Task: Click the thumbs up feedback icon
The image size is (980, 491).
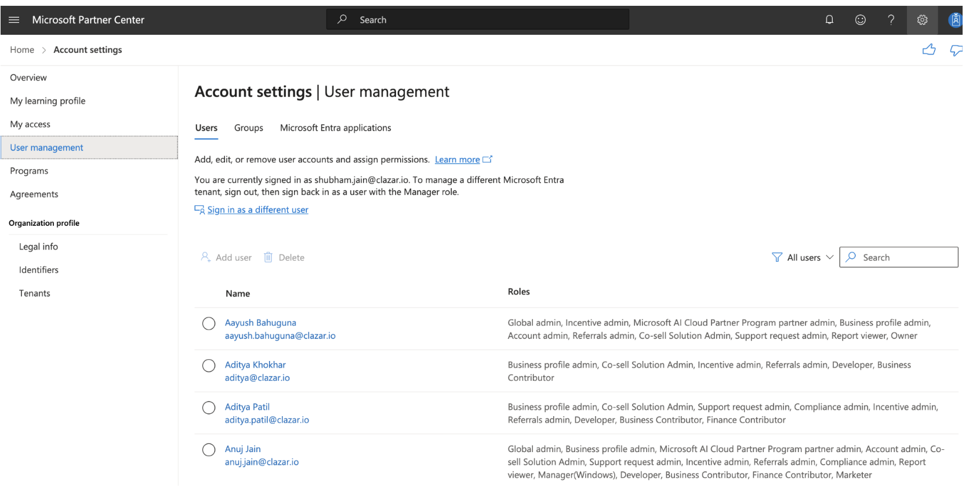Action: (x=929, y=50)
